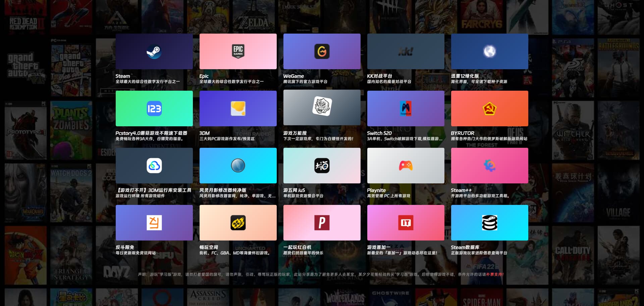Click description 游戏运行环境 所有游戏组件
Screen dimensions: 644x306
click(140, 196)
